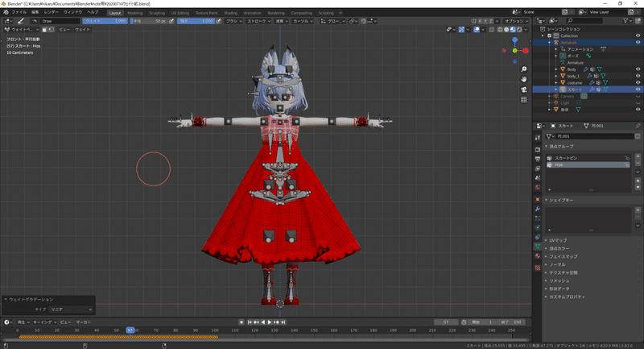Click the blue Z axis gizmo ball
644x349 pixels.
514,39
